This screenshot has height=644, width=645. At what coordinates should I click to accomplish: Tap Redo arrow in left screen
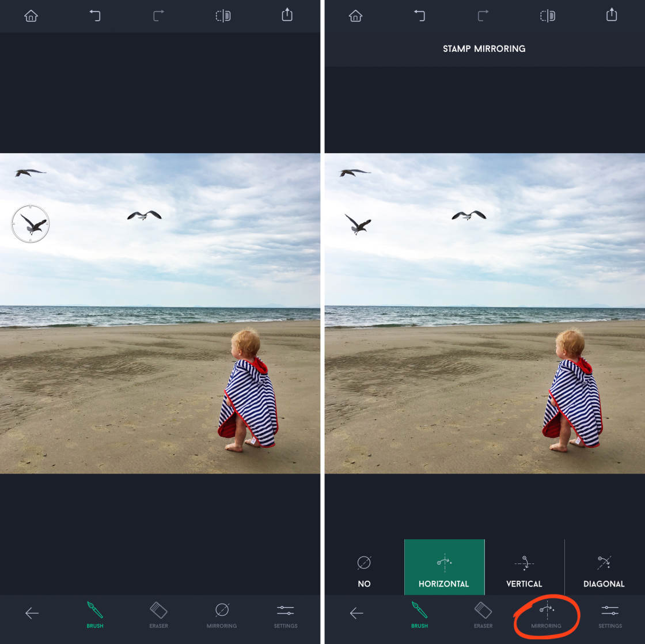(159, 16)
